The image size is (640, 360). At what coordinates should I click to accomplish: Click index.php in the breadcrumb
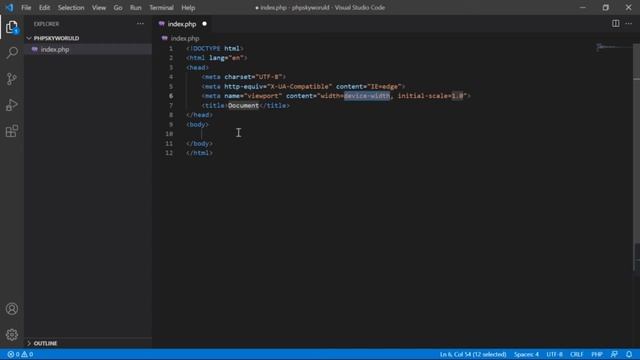[185, 38]
